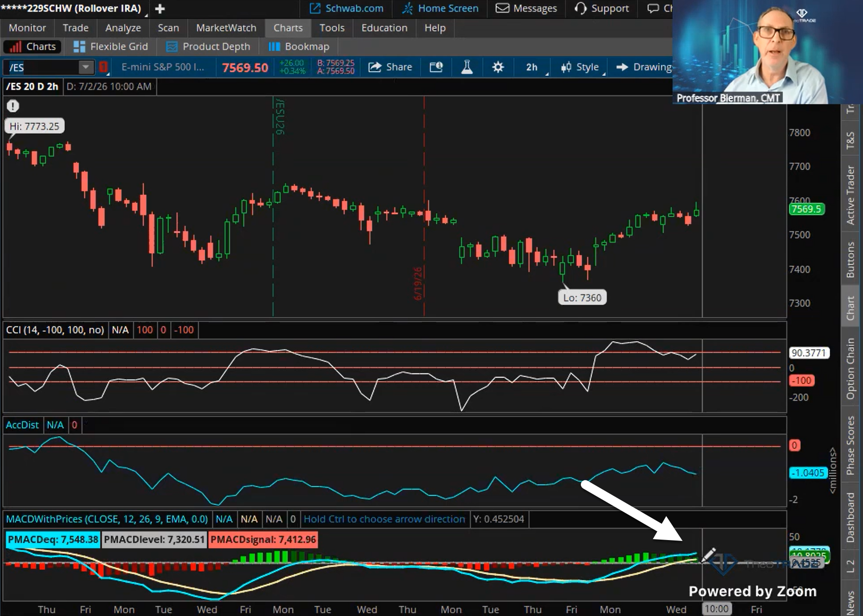Click the red symbol link icon next to /ES
863x616 pixels.
[x=103, y=67]
